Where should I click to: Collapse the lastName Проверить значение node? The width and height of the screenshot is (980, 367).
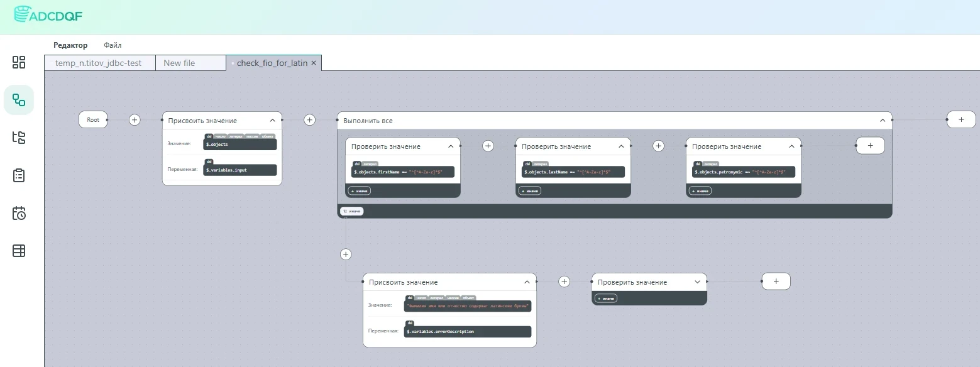coord(621,146)
